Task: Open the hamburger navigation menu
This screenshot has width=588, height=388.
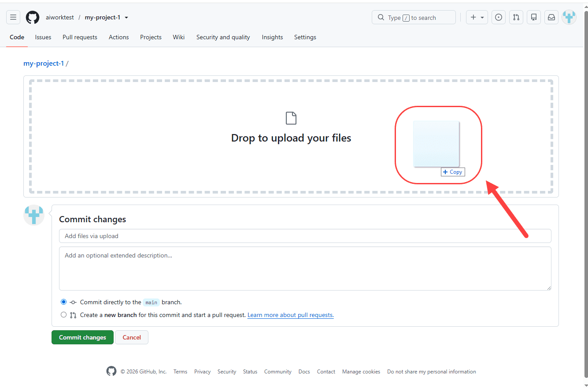Action: (13, 17)
